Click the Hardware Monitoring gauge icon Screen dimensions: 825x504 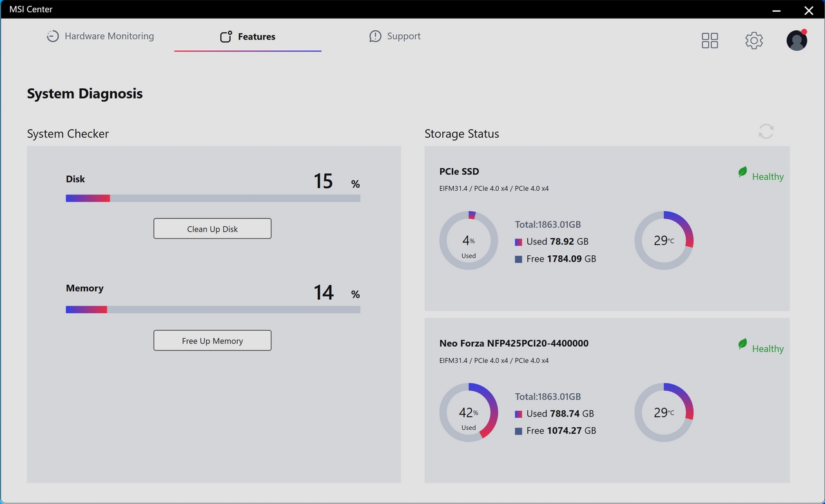point(53,36)
